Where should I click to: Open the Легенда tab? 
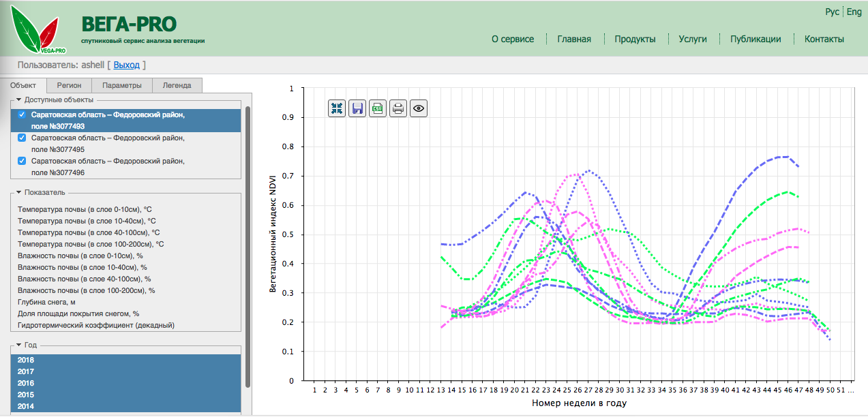(x=177, y=86)
